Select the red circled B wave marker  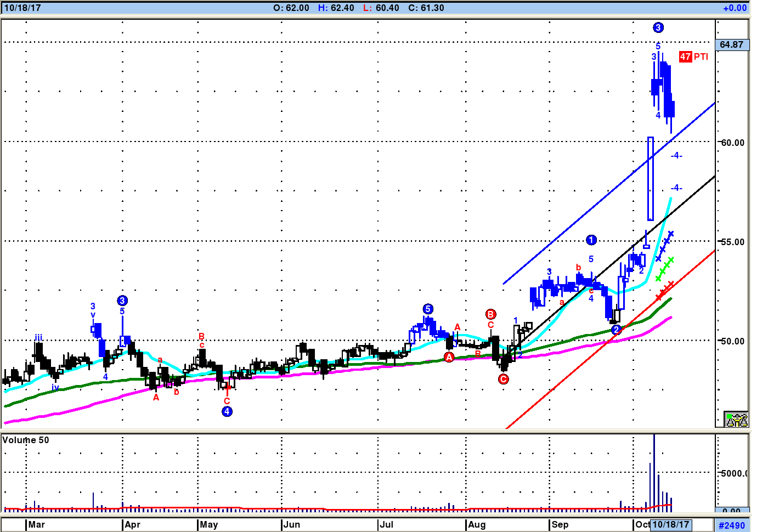pos(490,314)
